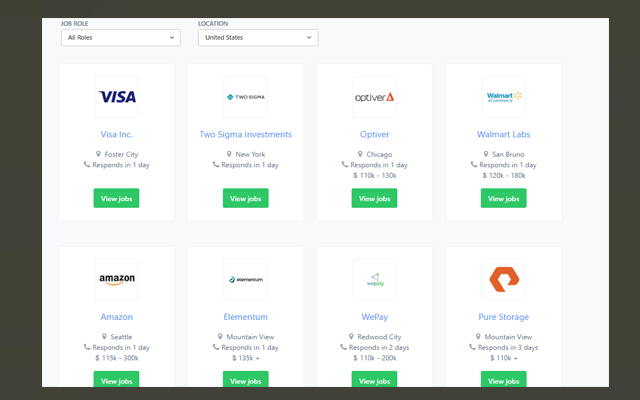Viewport: 640px width, 400px height.
Task: Click the Elementum logo icon
Action: click(245, 279)
